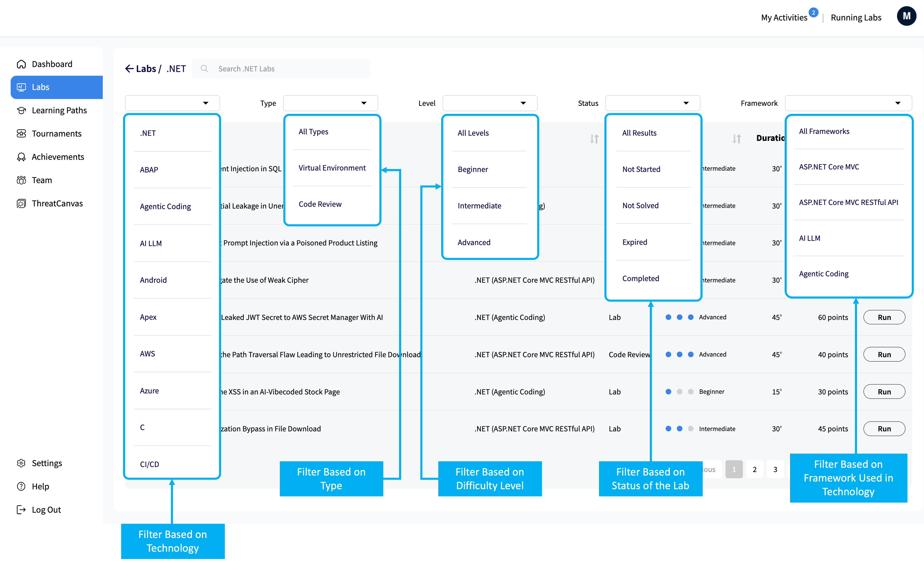Click the Settings gear icon
This screenshot has width=924, height=583.
click(x=22, y=463)
